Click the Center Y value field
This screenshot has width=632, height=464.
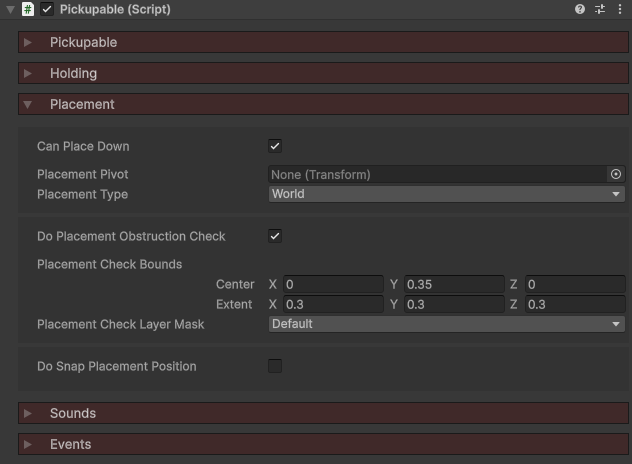pyautogui.click(x=453, y=285)
